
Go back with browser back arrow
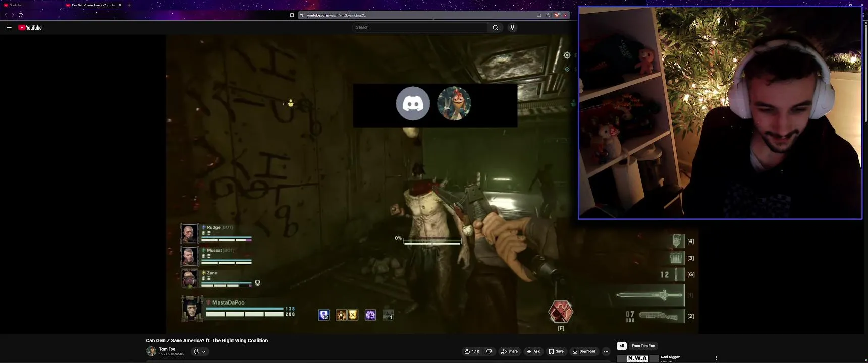(x=6, y=15)
